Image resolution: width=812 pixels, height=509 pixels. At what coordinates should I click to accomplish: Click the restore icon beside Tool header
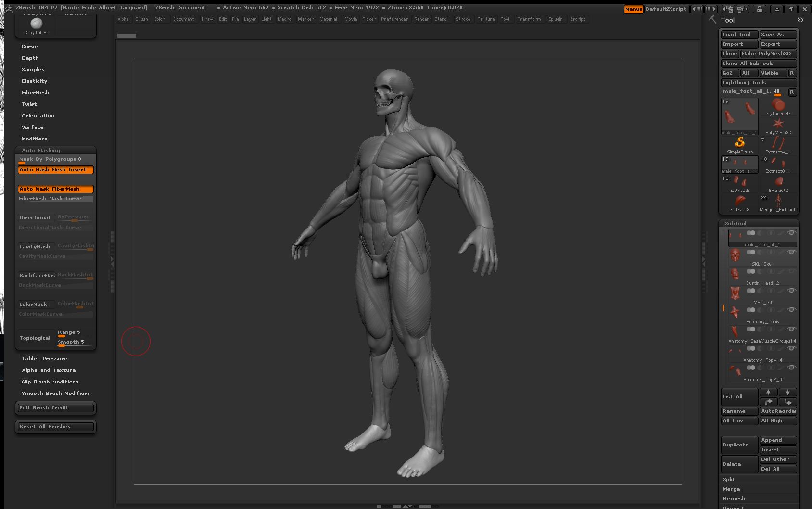click(800, 20)
